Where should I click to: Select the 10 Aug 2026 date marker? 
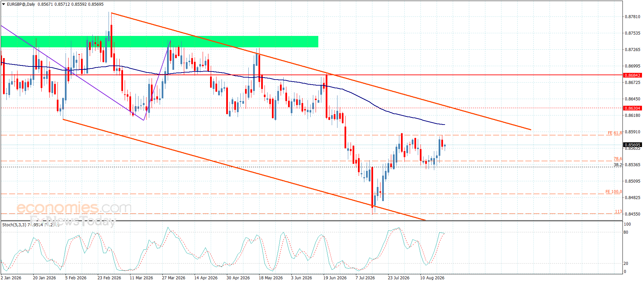[x=432, y=278]
